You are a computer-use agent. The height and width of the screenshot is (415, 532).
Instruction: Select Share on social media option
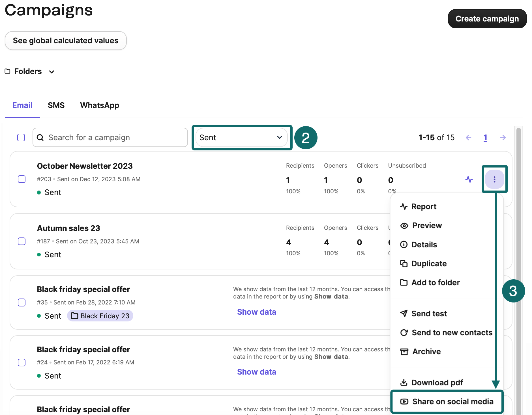[x=452, y=401]
